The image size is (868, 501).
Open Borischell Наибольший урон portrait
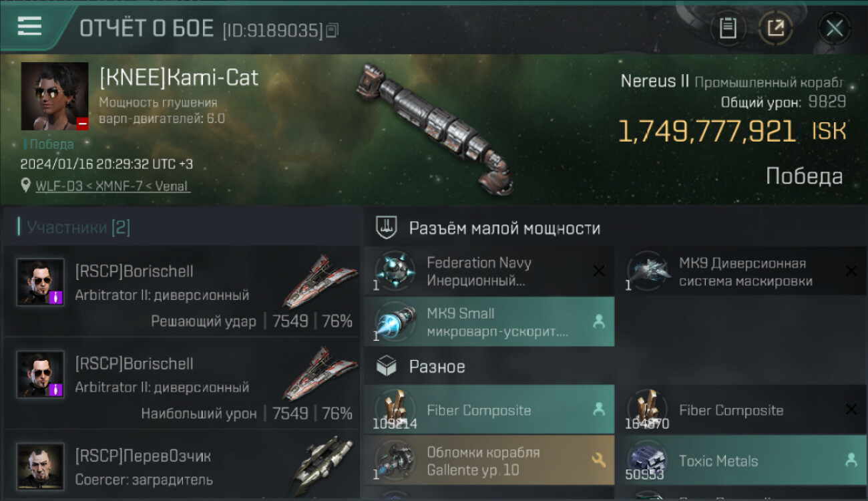coord(41,375)
